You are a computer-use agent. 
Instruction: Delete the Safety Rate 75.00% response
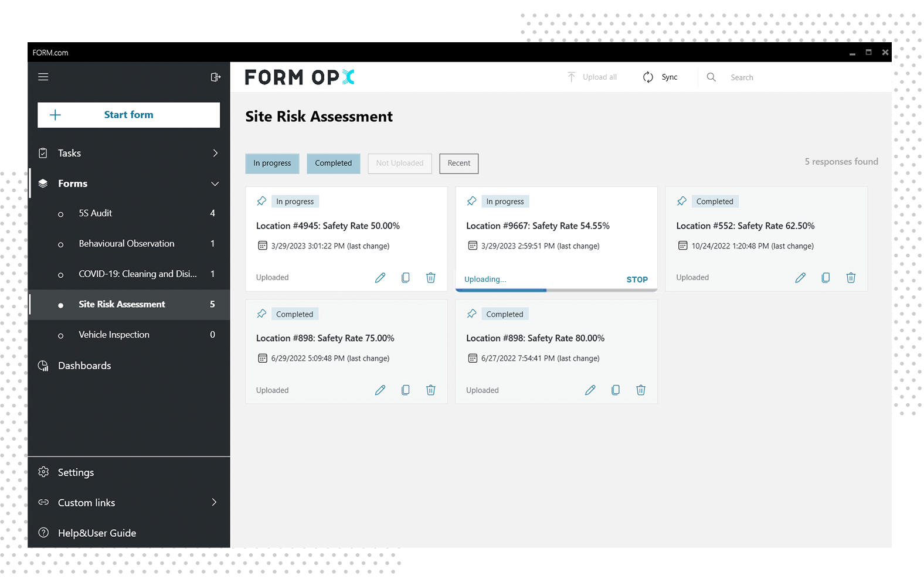430,390
